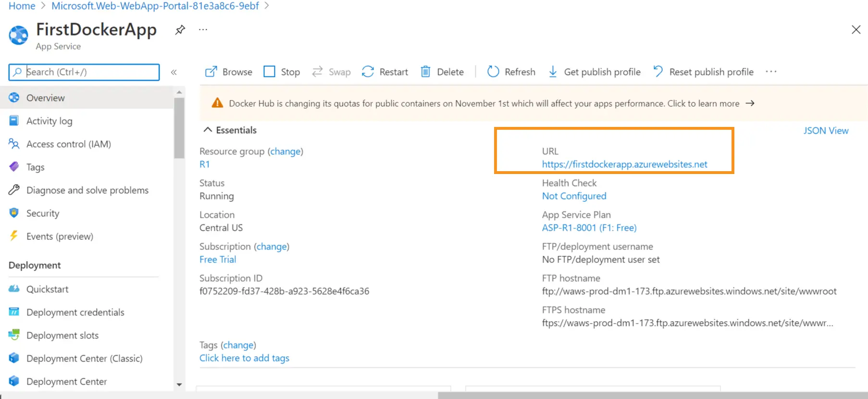This screenshot has width=868, height=399.
Task: Click the Deployment slots icon
Action: (14, 335)
